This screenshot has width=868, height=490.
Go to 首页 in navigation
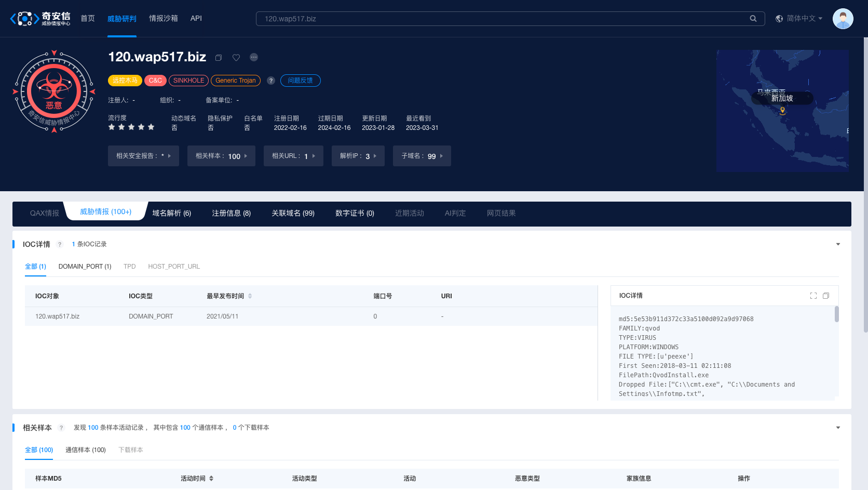88,18
